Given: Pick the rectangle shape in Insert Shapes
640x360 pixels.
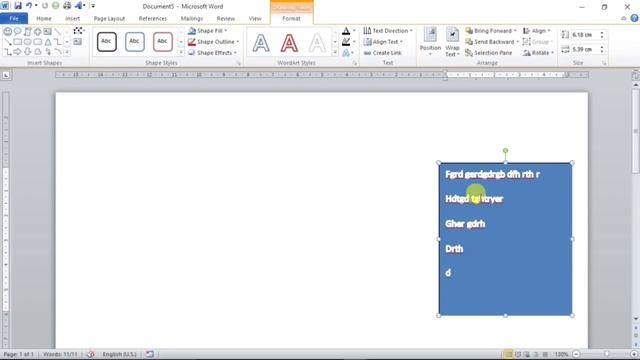Looking at the screenshot, I should click(x=18, y=42).
